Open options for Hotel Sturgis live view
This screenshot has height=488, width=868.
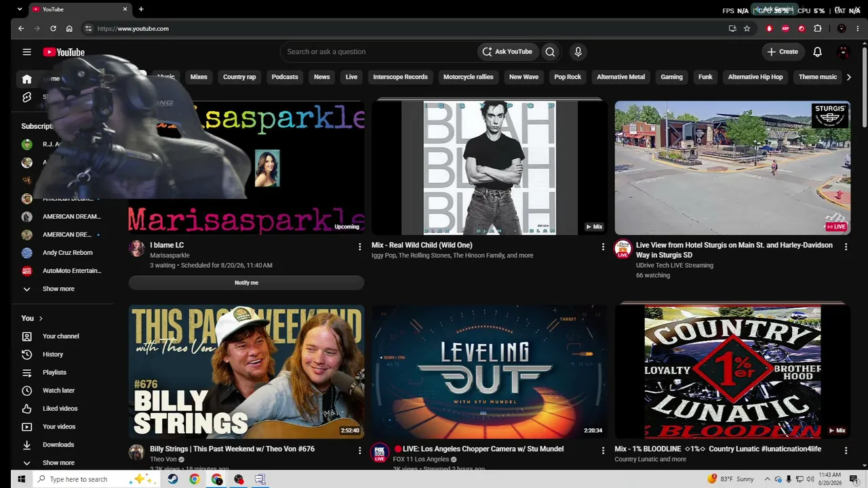(x=846, y=247)
